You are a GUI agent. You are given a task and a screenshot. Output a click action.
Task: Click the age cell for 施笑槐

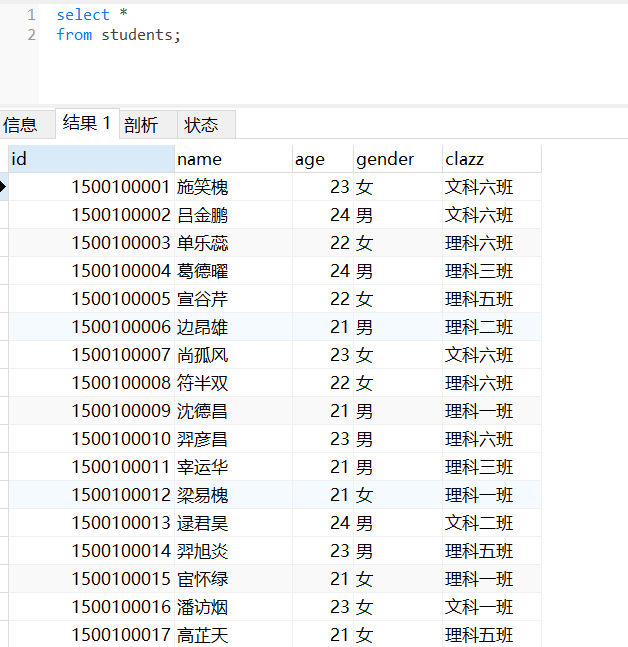coord(323,187)
